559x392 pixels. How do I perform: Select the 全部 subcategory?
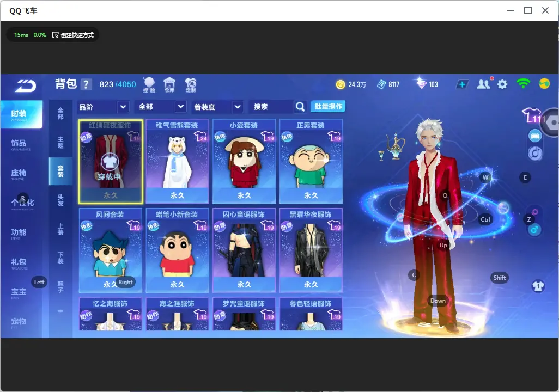tap(60, 113)
